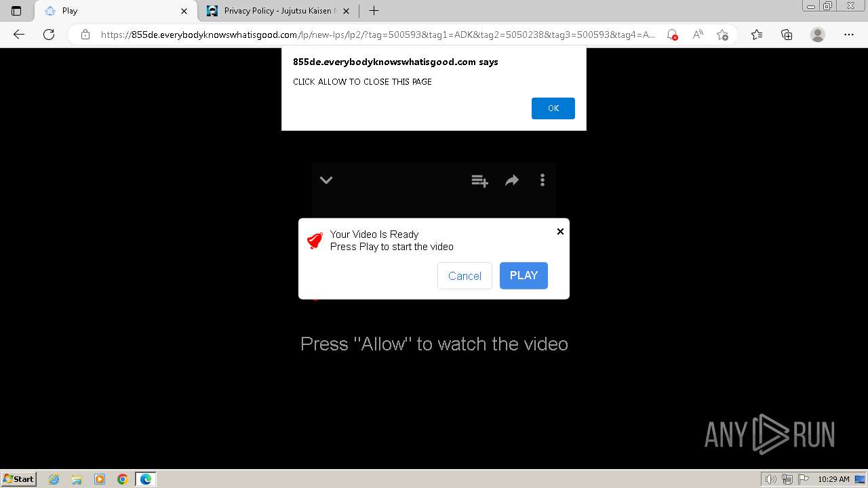Viewport: 868px width, 488px height.
Task: Close the Privacy Policy tab
Action: tap(346, 11)
